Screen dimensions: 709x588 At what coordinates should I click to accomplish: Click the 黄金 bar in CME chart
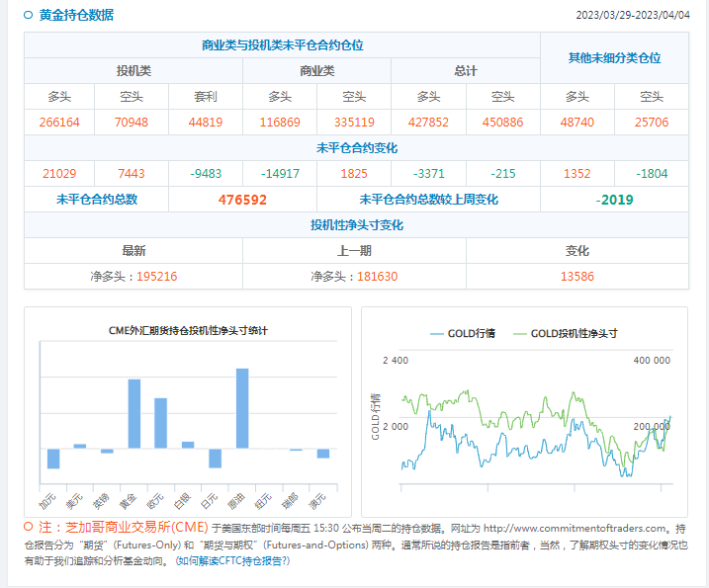134,413
